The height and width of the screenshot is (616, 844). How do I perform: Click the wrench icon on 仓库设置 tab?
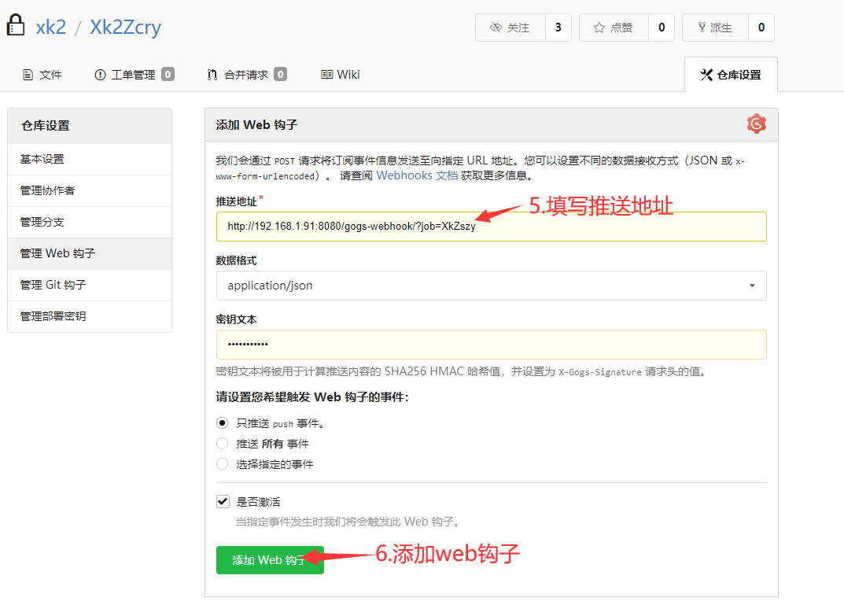[706, 74]
